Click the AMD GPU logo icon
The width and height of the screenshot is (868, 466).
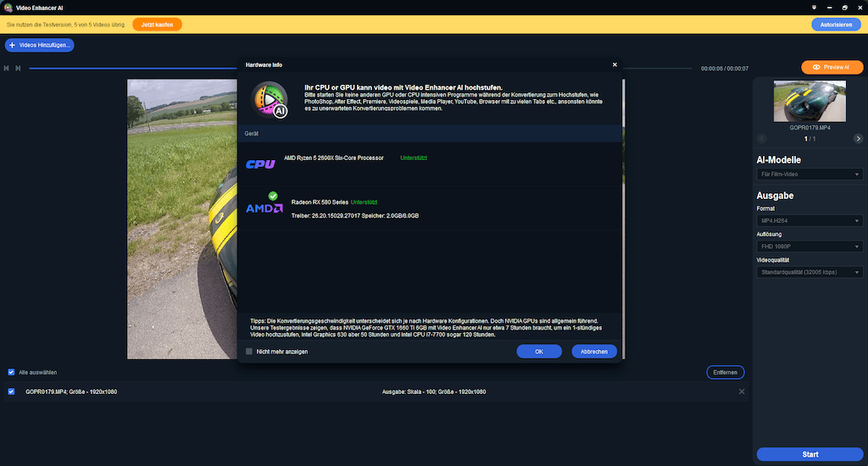tap(264, 208)
